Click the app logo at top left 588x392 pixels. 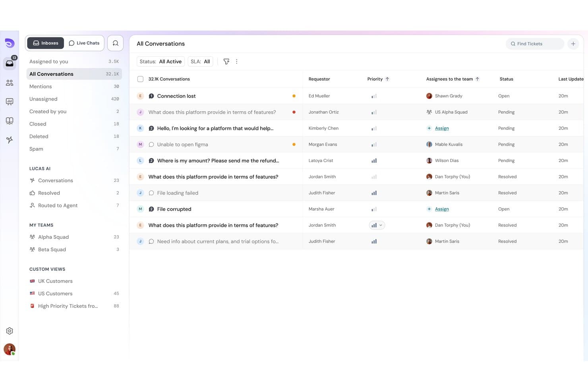(x=10, y=43)
